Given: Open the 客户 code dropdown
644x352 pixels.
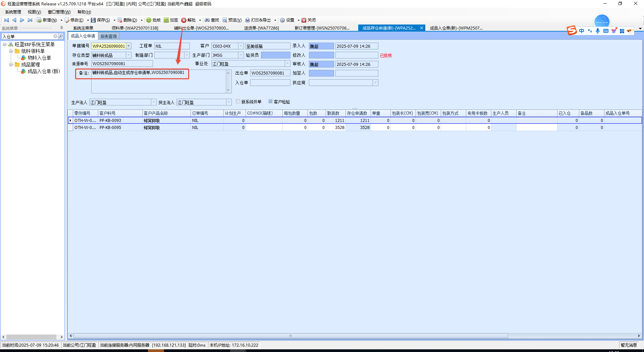Looking at the screenshot, I should (x=241, y=46).
